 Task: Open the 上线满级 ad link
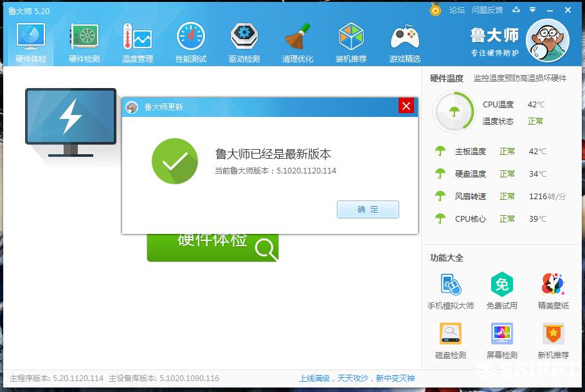[357, 379]
